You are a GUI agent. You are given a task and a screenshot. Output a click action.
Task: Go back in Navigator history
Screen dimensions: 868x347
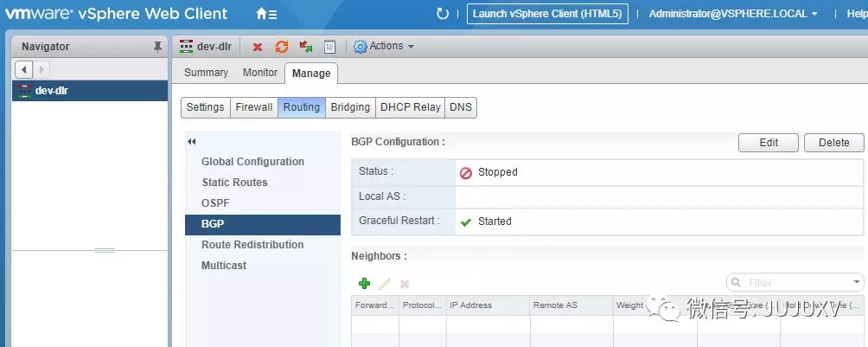[24, 70]
